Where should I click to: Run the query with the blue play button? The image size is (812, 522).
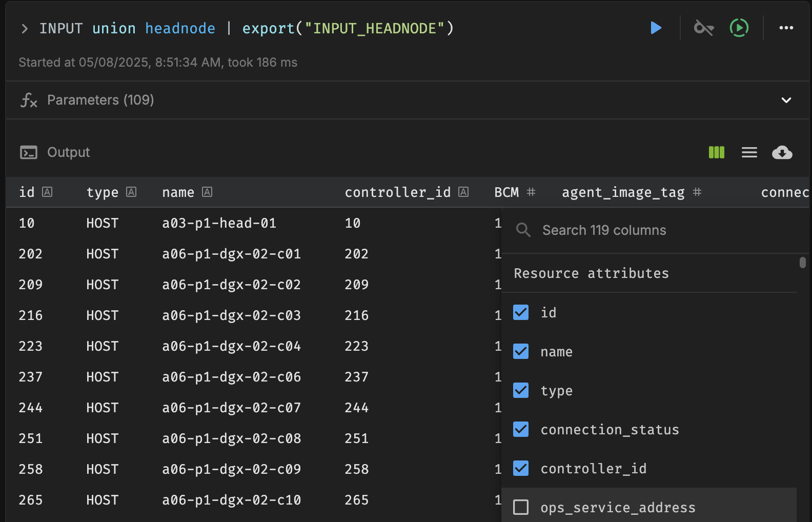pyautogui.click(x=656, y=28)
